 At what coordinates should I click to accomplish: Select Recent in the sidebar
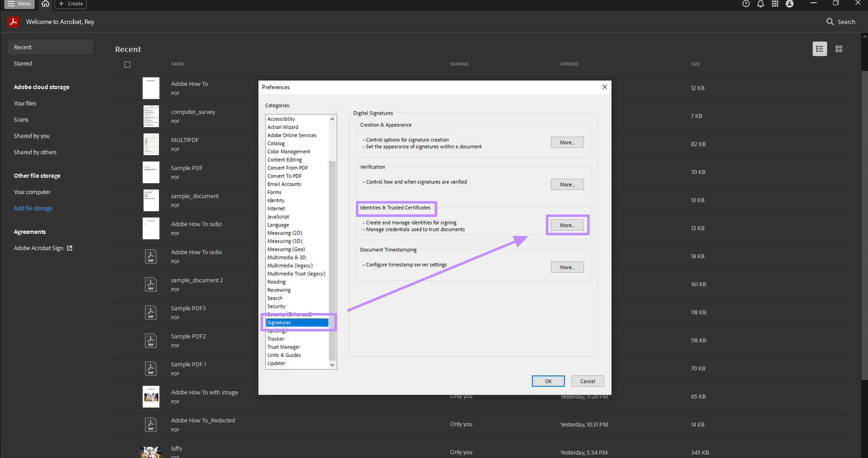(50, 47)
